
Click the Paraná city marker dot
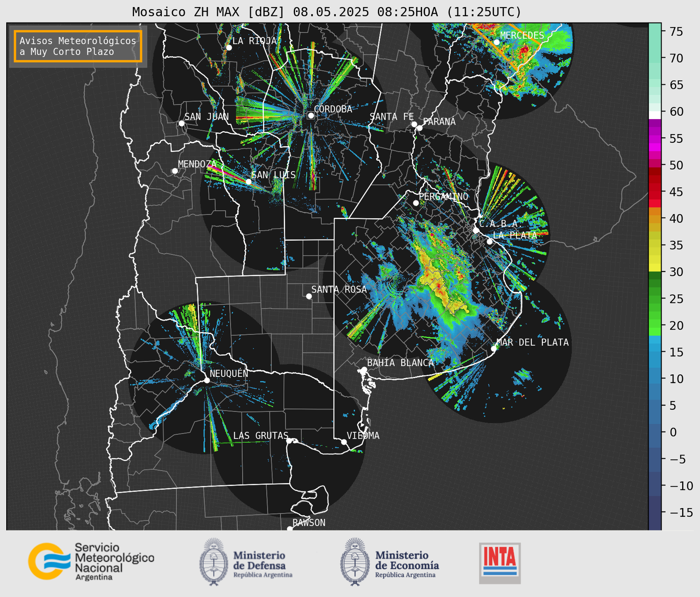click(x=420, y=128)
